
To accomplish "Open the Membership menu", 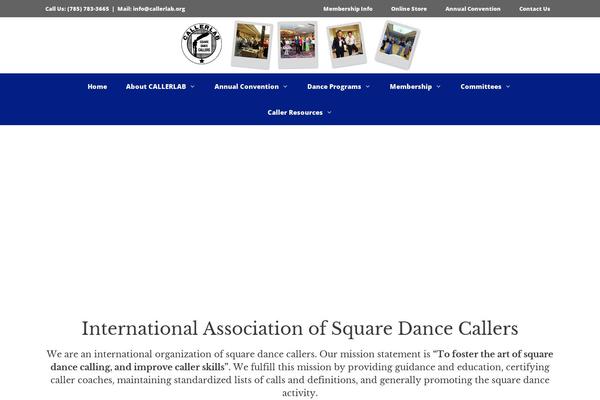I will tap(411, 87).
